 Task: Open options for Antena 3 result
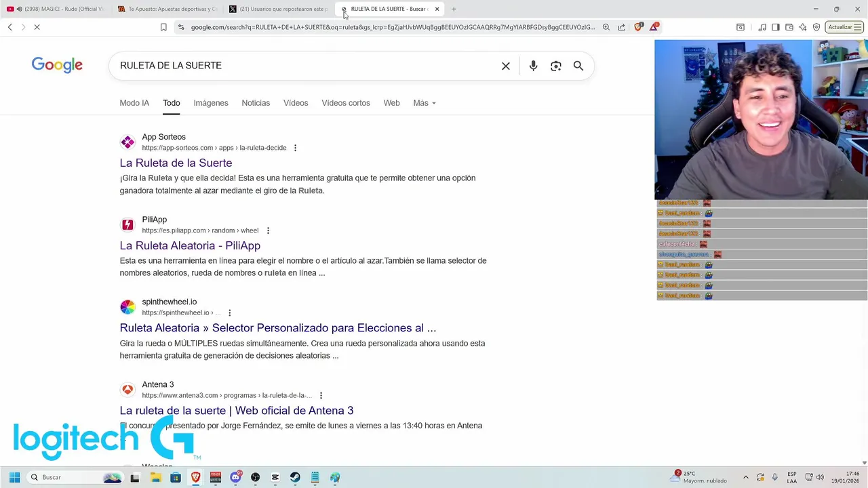pos(321,395)
